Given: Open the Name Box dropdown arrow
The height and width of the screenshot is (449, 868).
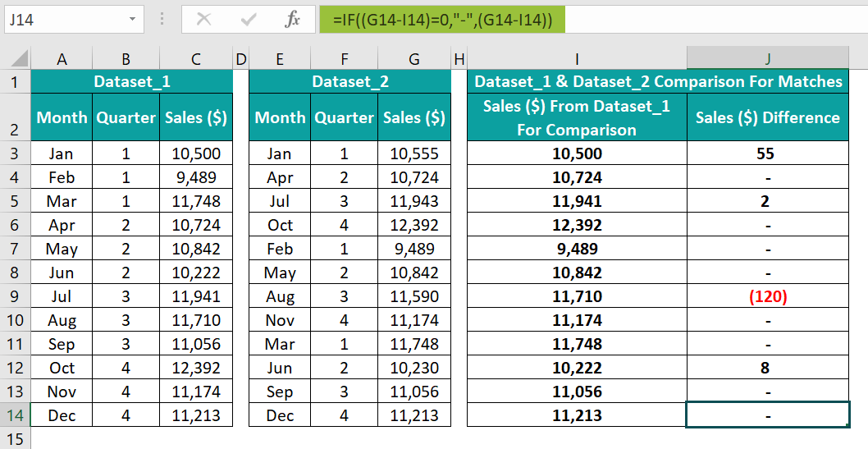Looking at the screenshot, I should tap(132, 20).
